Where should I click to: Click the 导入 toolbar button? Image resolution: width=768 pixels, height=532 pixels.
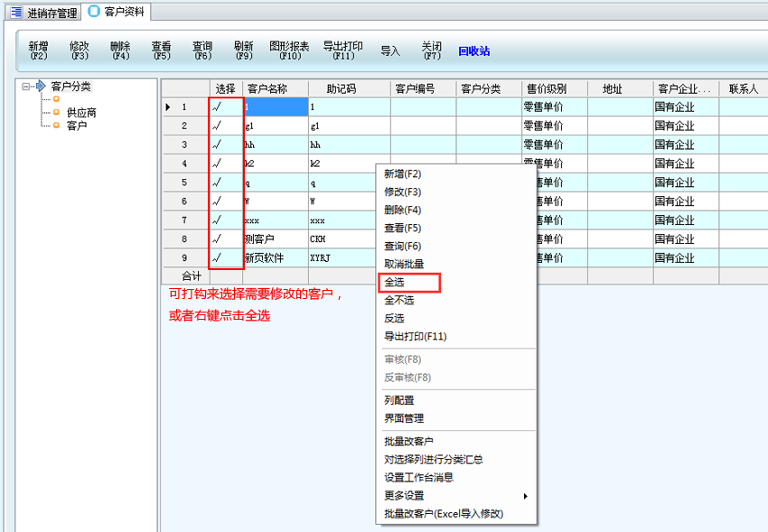point(390,51)
